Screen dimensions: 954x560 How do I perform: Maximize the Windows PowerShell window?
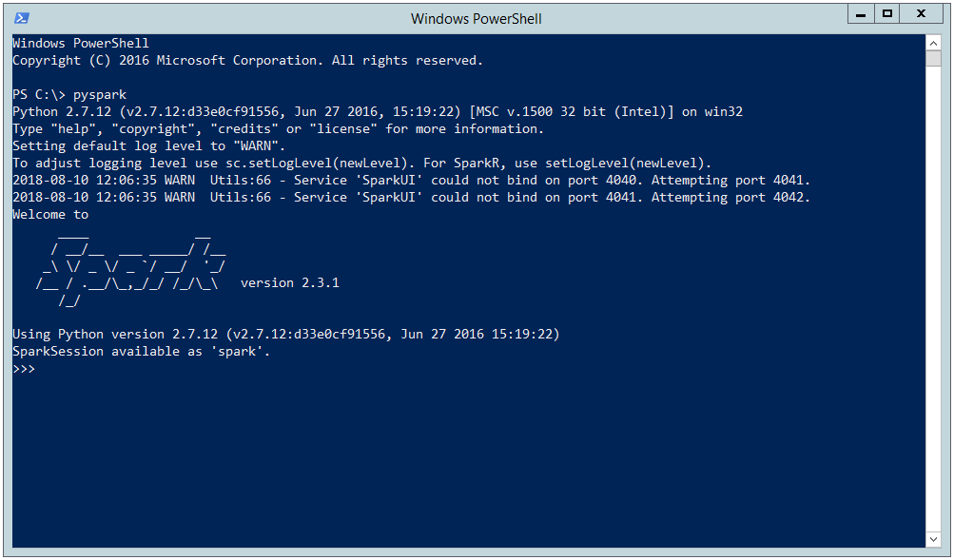coord(887,14)
